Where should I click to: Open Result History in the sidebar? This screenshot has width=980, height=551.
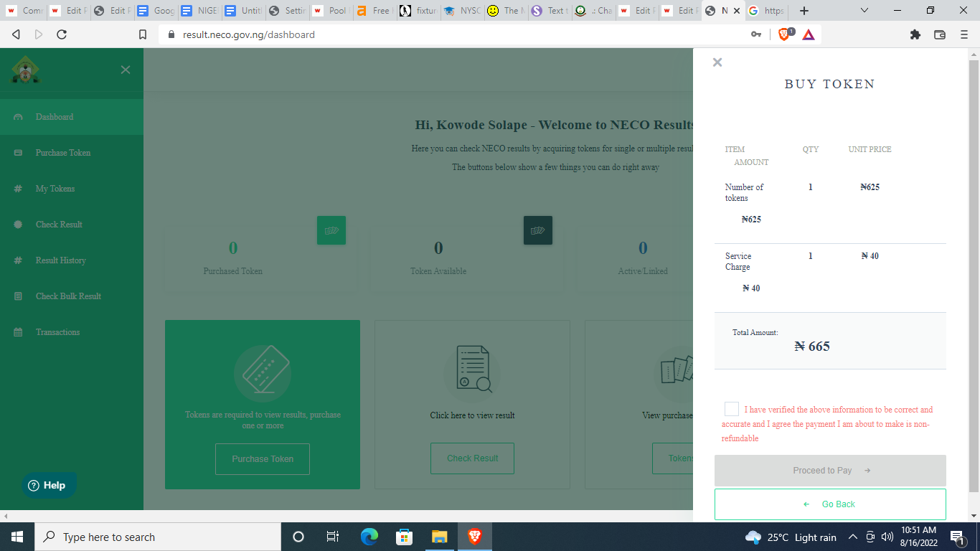pyautogui.click(x=72, y=260)
